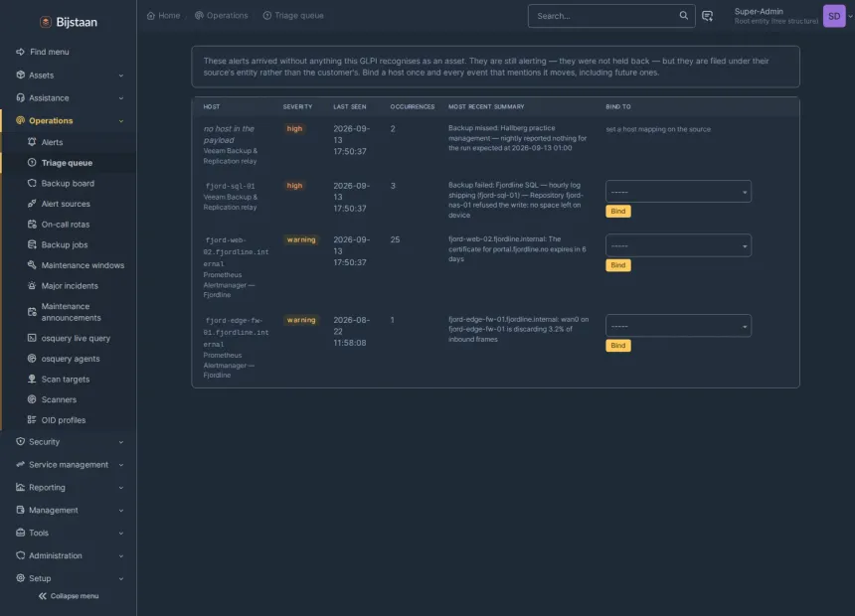This screenshot has width=855, height=616.
Task: Open Backup board menu item
Action: 69,183
